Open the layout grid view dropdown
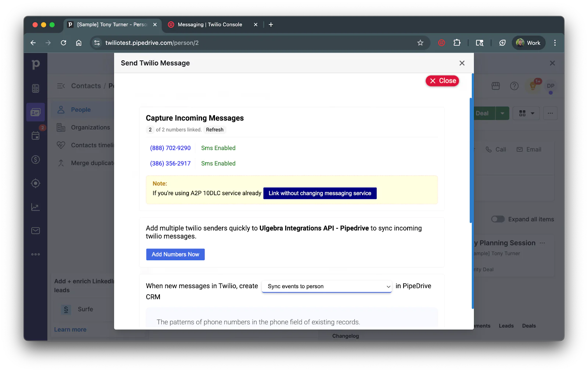588x372 pixels. (x=526, y=113)
